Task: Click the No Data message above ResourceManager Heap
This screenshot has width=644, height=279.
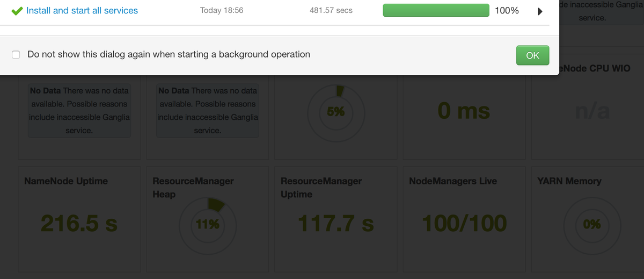Action: (x=207, y=111)
